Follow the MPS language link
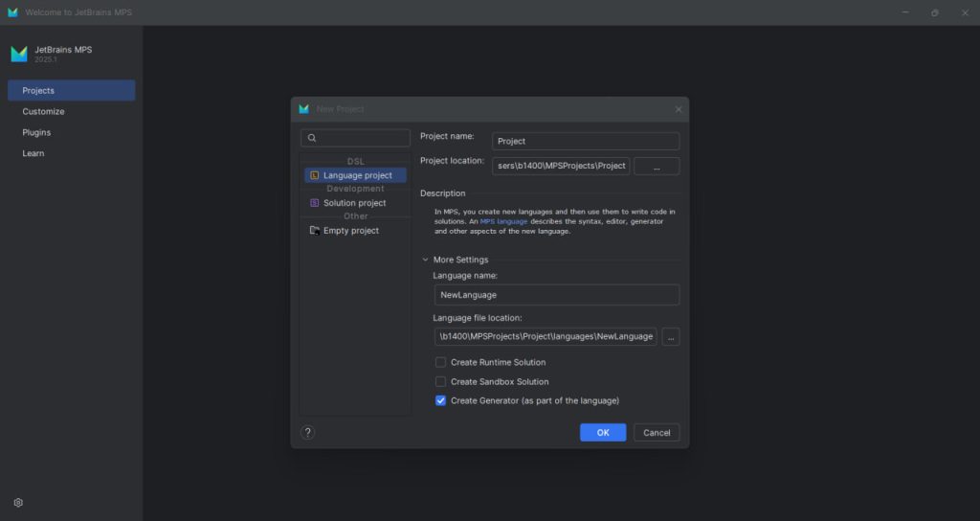Screen dimensions: 980x521 pyautogui.click(x=503, y=221)
